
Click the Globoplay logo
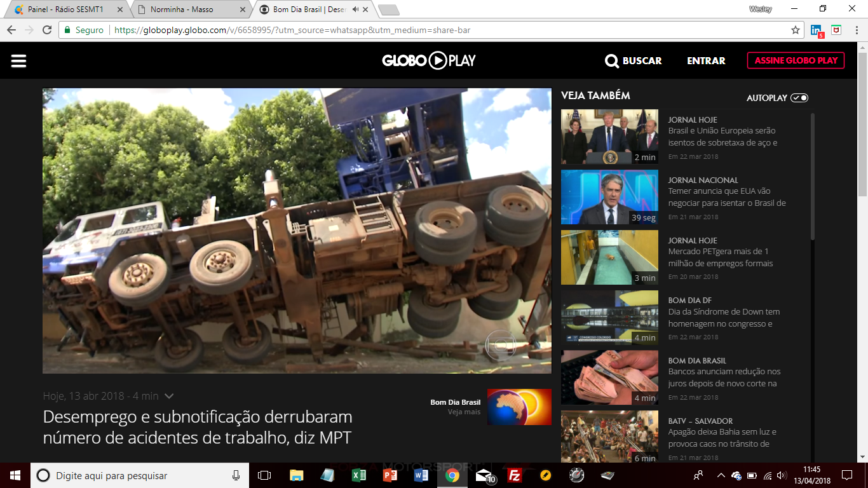429,60
